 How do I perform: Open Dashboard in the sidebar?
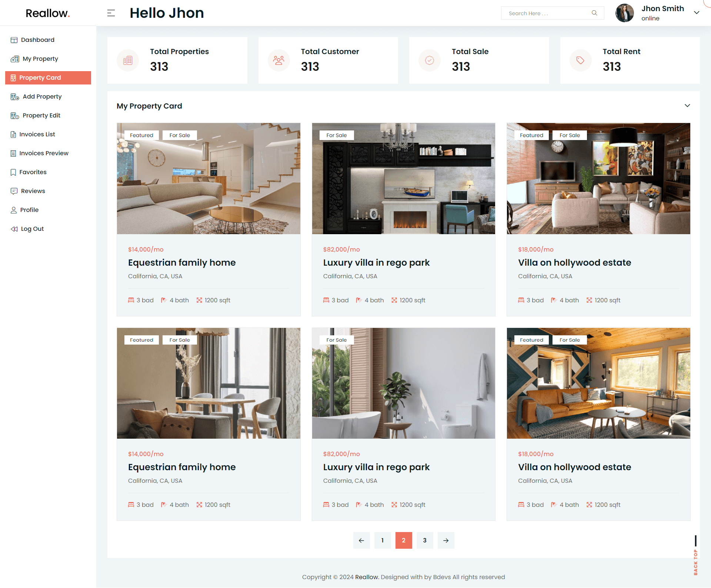pyautogui.click(x=37, y=40)
